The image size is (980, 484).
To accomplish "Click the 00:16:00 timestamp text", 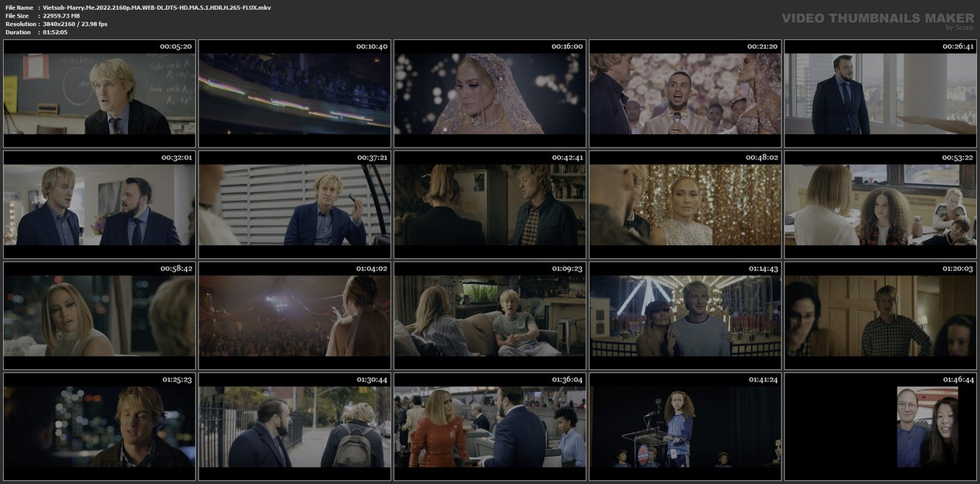I will [x=567, y=46].
